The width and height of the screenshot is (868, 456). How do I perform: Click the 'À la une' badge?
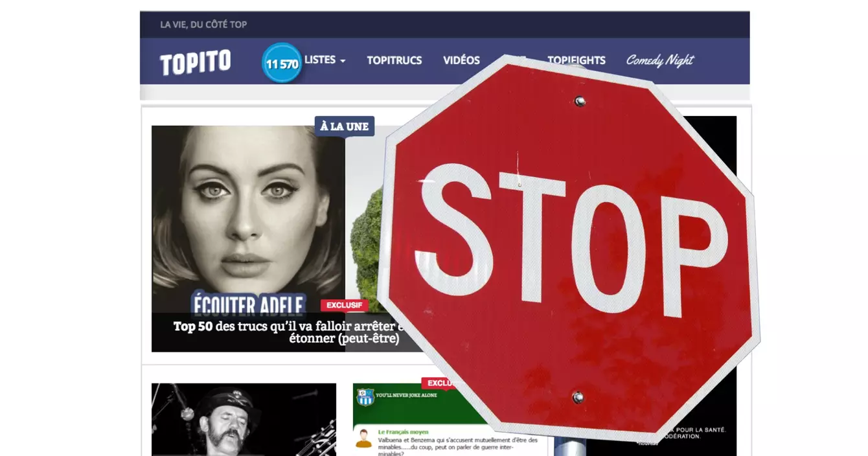(344, 126)
